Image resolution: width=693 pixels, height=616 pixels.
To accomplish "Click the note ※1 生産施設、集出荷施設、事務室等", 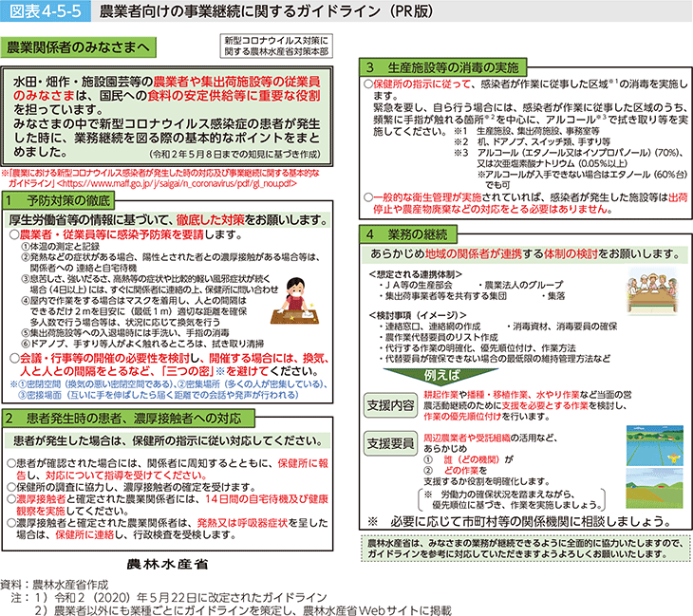I will coord(526,131).
